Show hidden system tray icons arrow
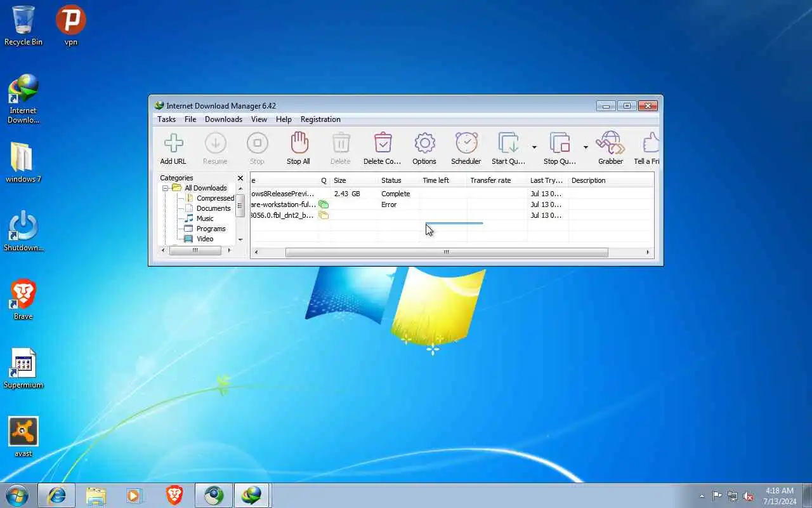The width and height of the screenshot is (812, 508). click(702, 496)
